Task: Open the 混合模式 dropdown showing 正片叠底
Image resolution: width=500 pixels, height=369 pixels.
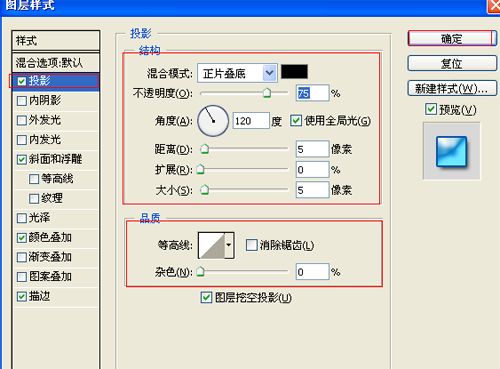Action: pos(237,73)
